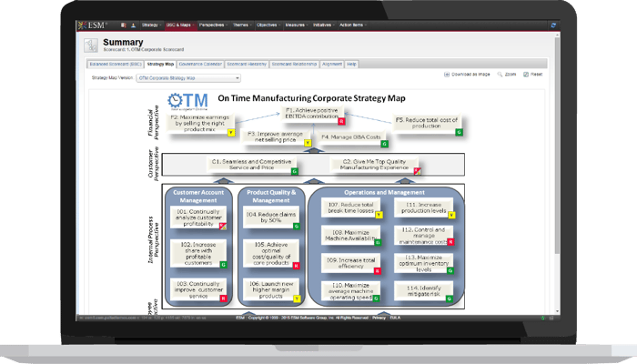This screenshot has height=364, width=637.
Task: Open the Privacy link in footer
Action: coord(379,318)
